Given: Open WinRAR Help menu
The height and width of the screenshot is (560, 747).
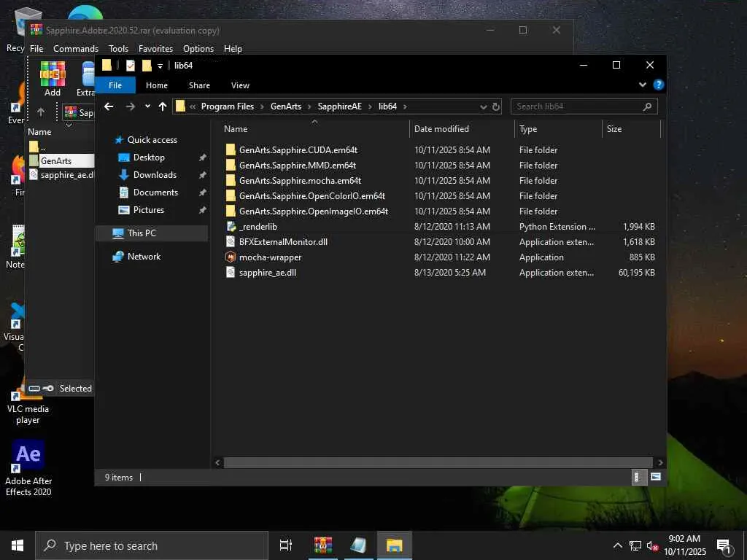Looking at the screenshot, I should click(233, 49).
